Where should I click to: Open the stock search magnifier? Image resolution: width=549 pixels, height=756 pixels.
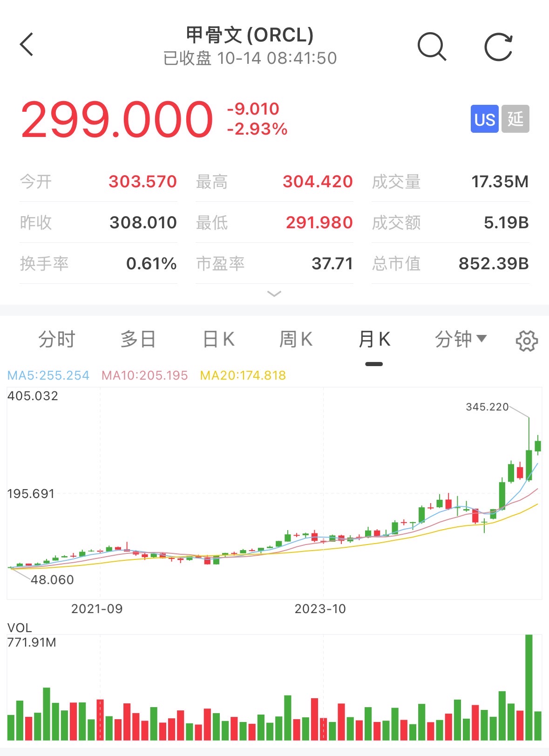point(432,47)
